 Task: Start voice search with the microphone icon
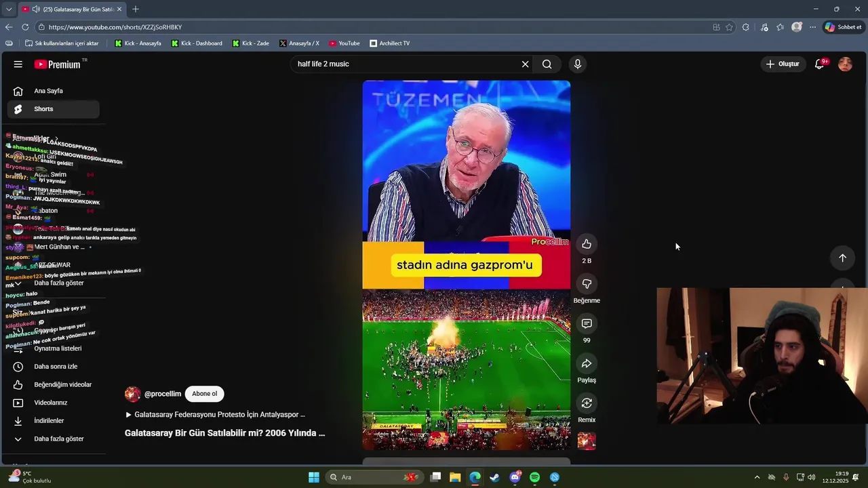577,64
